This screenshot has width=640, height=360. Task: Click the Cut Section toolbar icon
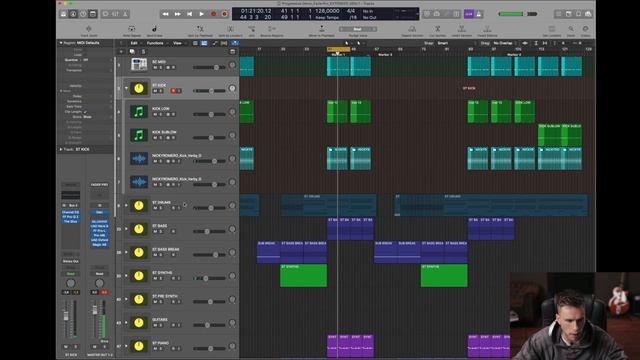pyautogui.click(x=437, y=30)
